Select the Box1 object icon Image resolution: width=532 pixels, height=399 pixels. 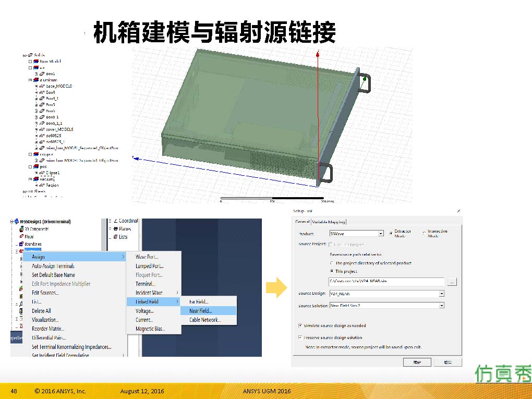pyautogui.click(x=42, y=74)
